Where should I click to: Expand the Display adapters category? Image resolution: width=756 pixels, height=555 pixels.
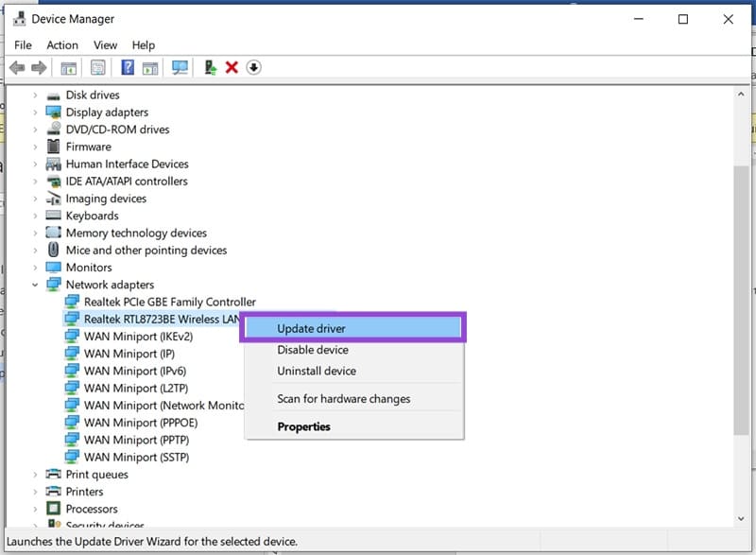tap(36, 113)
